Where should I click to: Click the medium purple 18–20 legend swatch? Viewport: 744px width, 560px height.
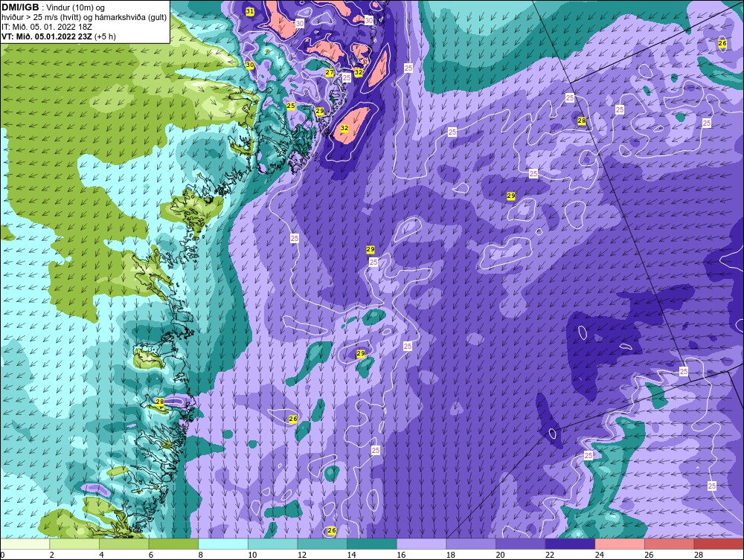471,544
